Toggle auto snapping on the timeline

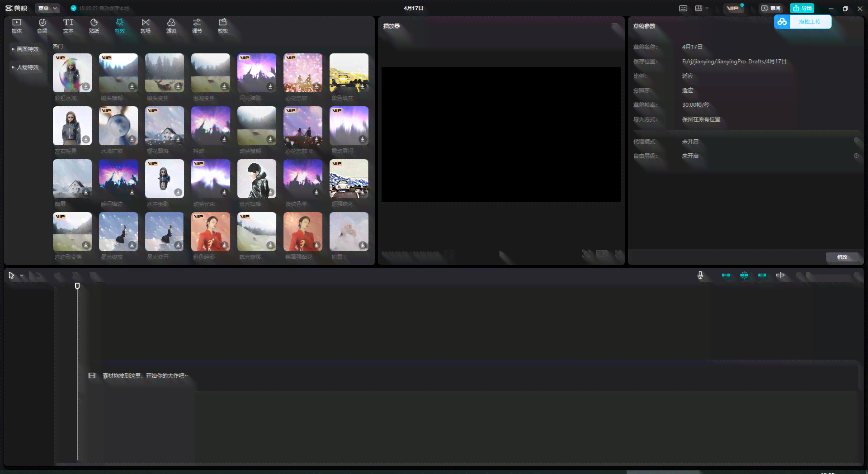(744, 275)
